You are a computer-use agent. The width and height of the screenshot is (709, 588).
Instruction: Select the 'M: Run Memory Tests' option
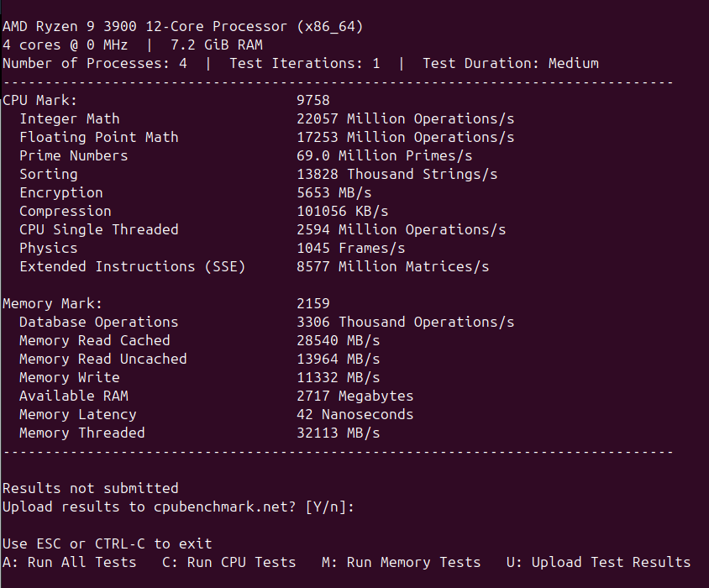[x=401, y=562]
